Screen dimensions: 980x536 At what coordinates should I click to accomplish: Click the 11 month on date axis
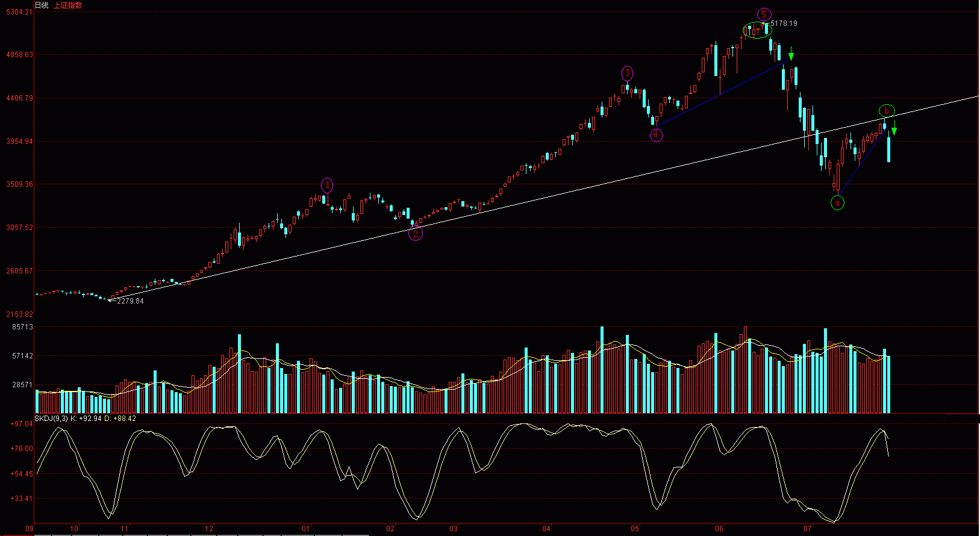coord(124,529)
